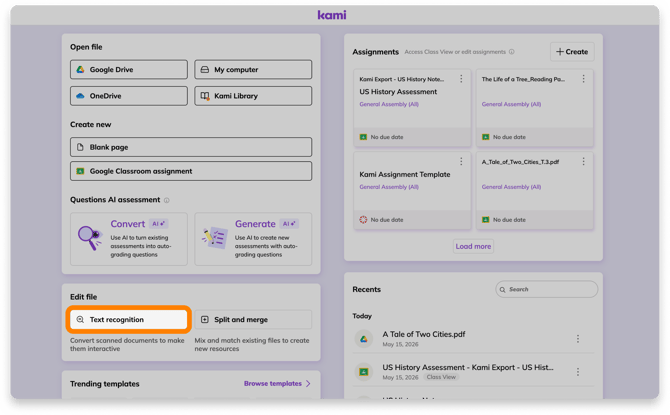670x415 pixels.
Task: Select Text recognition under Edit file
Action: pos(129,319)
